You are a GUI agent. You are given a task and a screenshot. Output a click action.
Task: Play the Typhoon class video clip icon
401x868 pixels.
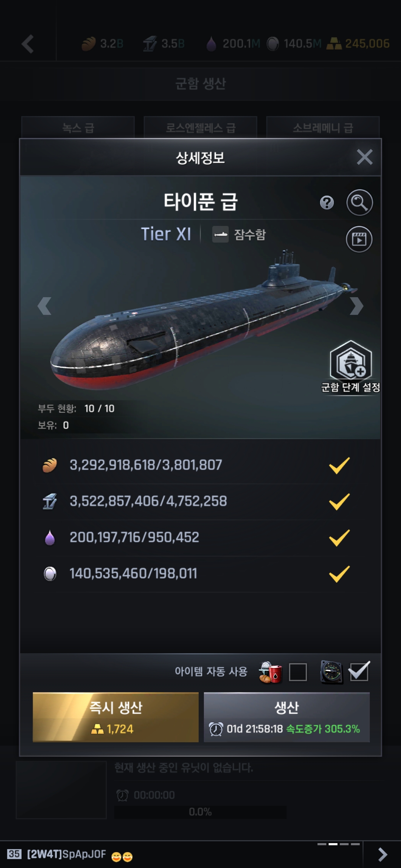pyautogui.click(x=359, y=239)
